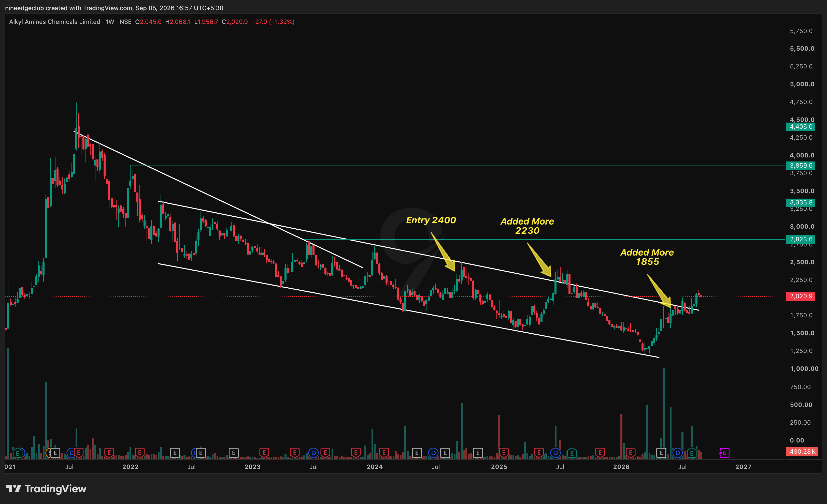Open the dividend marker at Jul 2024
827x504 pixels.
(433, 453)
